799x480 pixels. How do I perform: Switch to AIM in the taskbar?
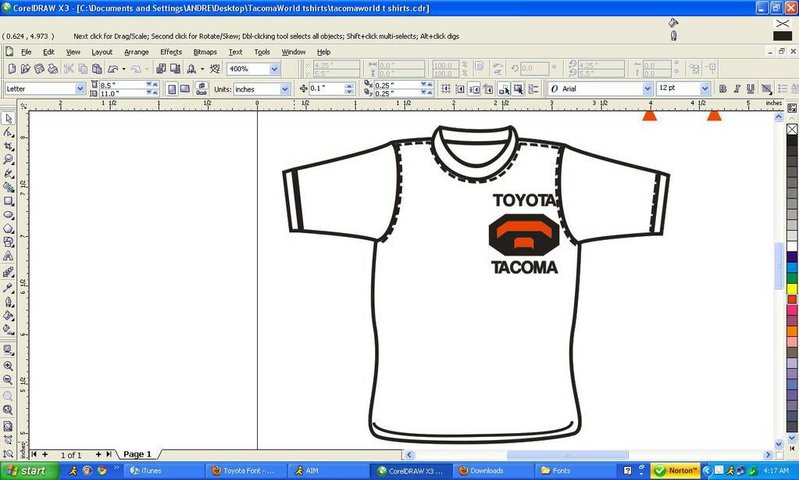tap(327, 471)
